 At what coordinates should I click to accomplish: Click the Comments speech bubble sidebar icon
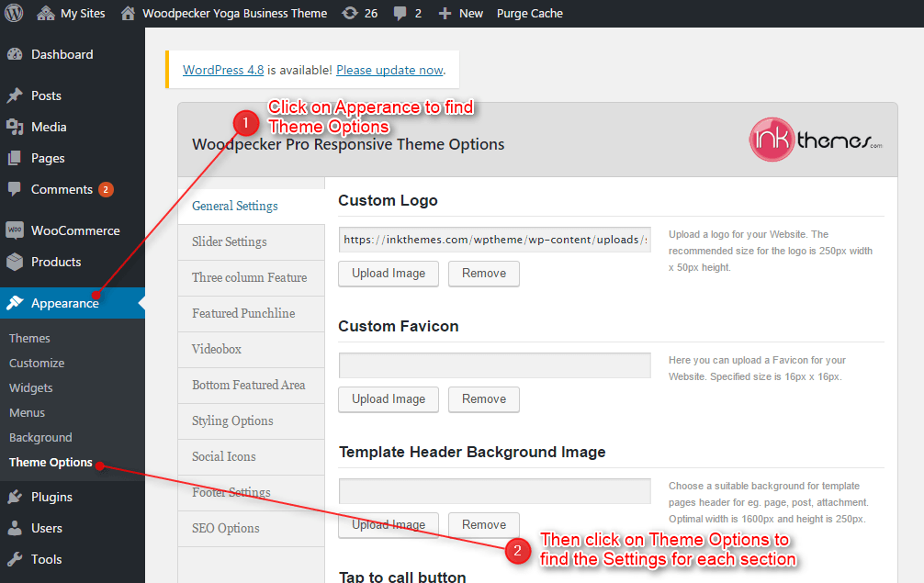pyautogui.click(x=15, y=189)
